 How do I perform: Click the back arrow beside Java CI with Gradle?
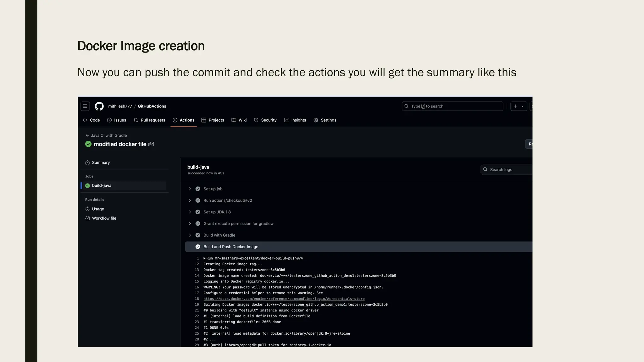pos(87,135)
